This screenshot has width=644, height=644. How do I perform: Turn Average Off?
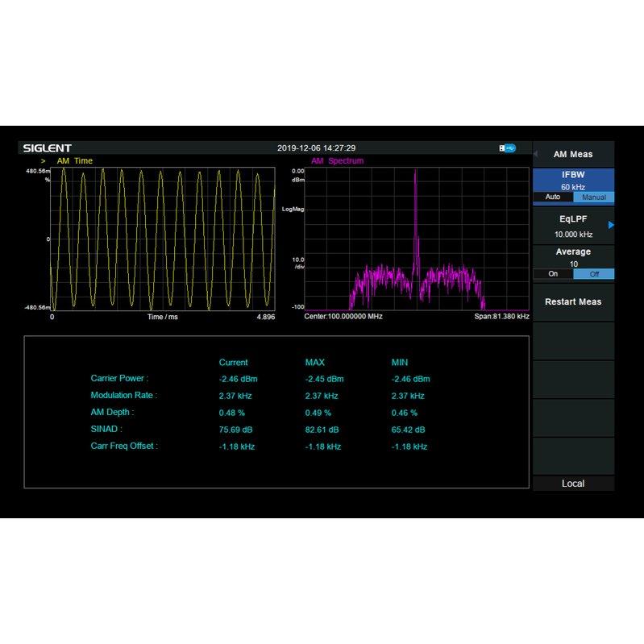pyautogui.click(x=594, y=274)
